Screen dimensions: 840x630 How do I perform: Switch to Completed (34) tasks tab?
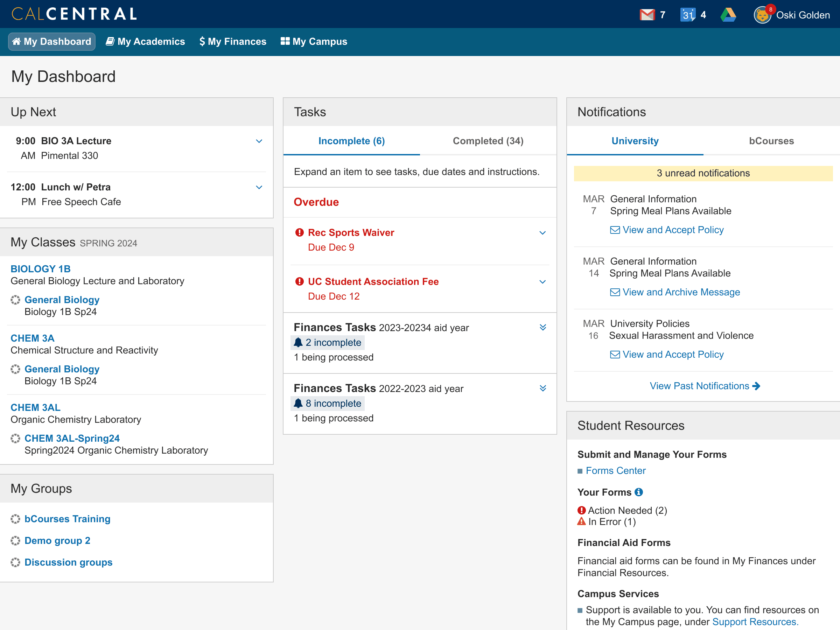pyautogui.click(x=488, y=141)
